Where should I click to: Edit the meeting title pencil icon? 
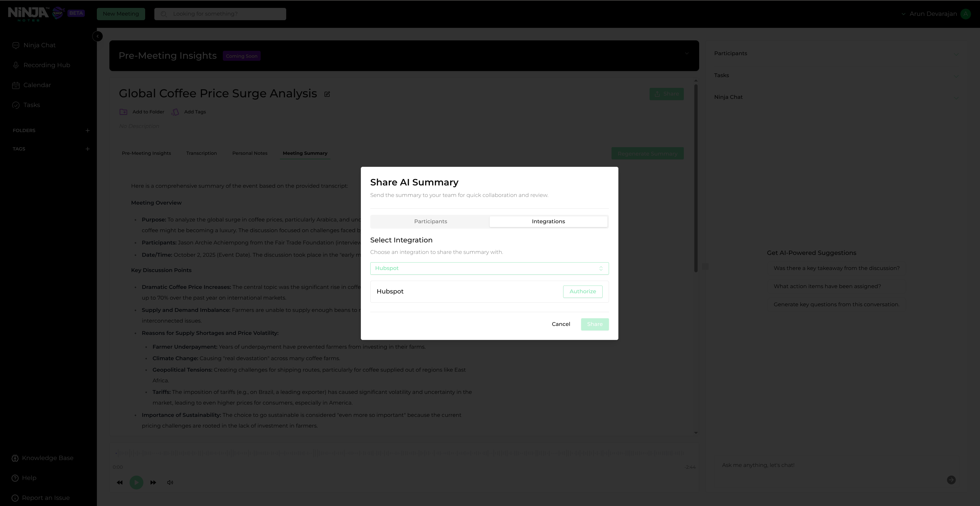(327, 94)
